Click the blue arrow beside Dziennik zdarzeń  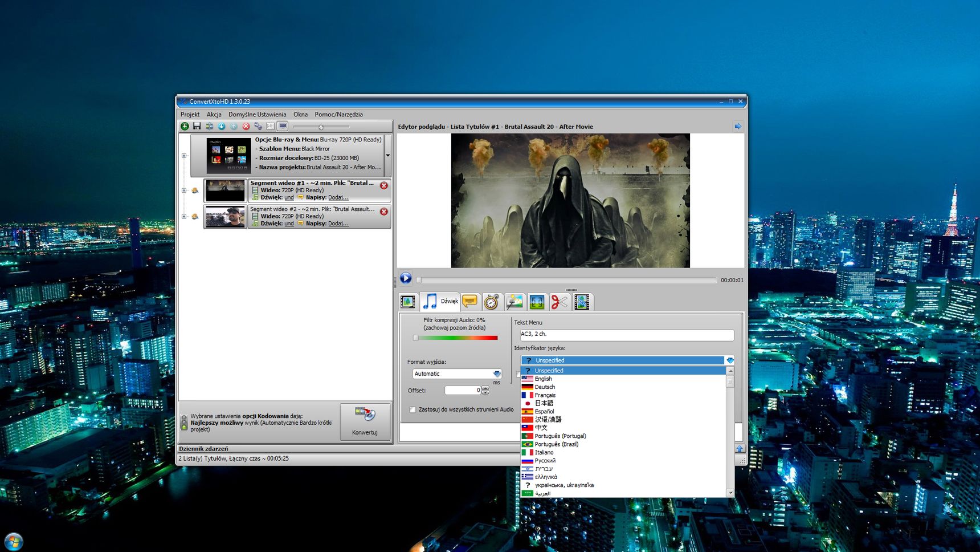click(x=740, y=449)
